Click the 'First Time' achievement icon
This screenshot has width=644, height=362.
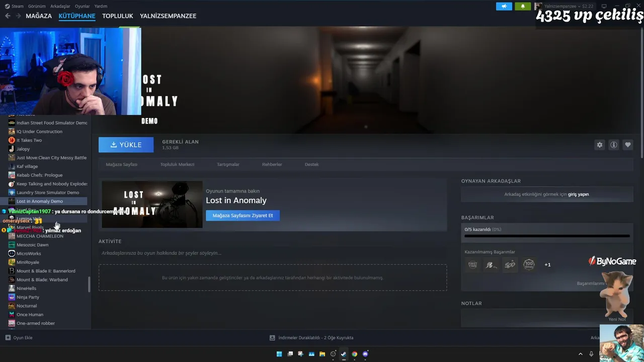click(x=473, y=264)
